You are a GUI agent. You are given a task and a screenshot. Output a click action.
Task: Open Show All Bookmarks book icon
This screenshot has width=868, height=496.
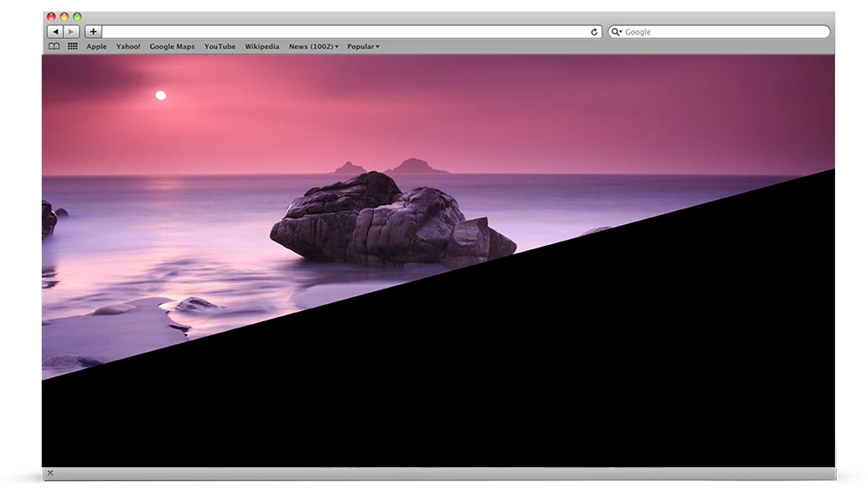(54, 47)
